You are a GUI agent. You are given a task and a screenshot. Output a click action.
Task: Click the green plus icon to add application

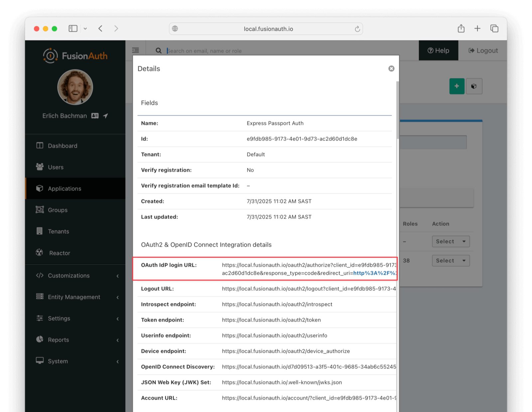tap(457, 86)
